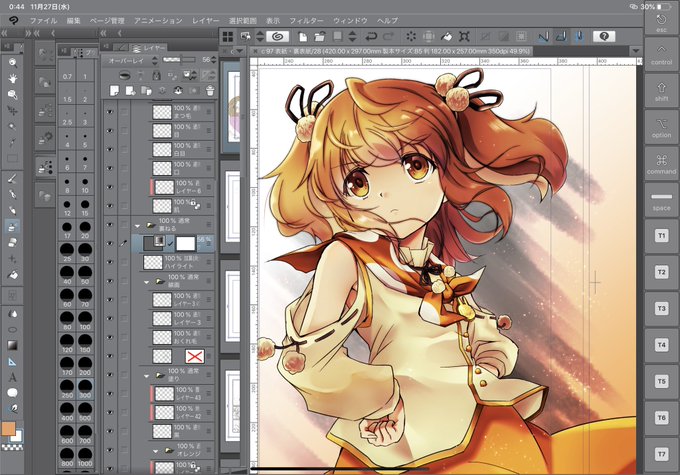Open the canvas tab list dropdown arrow
Screen dimensions: 680x475
click(636, 51)
